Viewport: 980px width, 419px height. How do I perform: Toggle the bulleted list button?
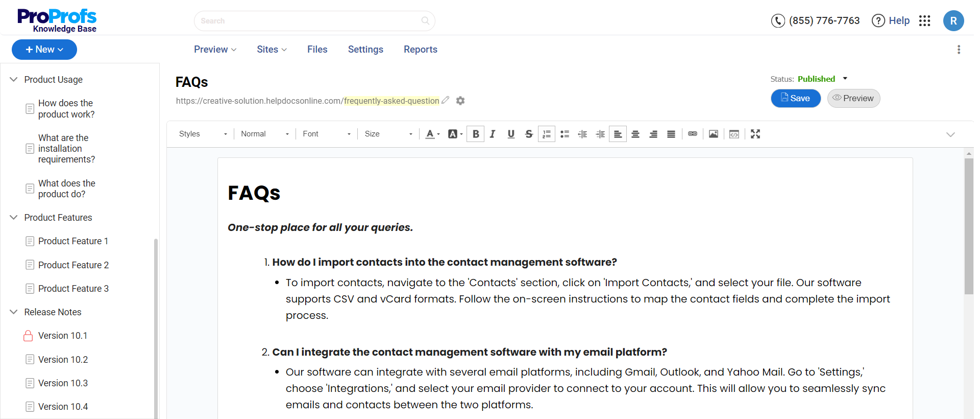[565, 134]
